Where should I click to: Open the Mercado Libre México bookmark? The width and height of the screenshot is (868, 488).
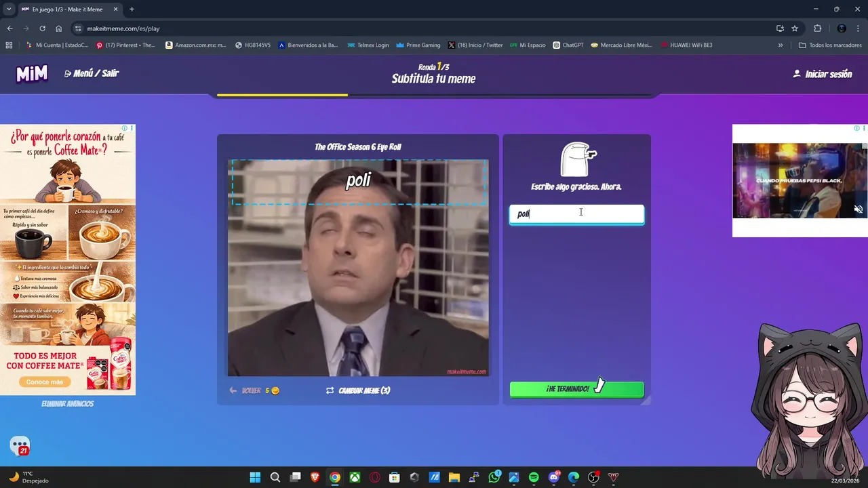pos(621,45)
